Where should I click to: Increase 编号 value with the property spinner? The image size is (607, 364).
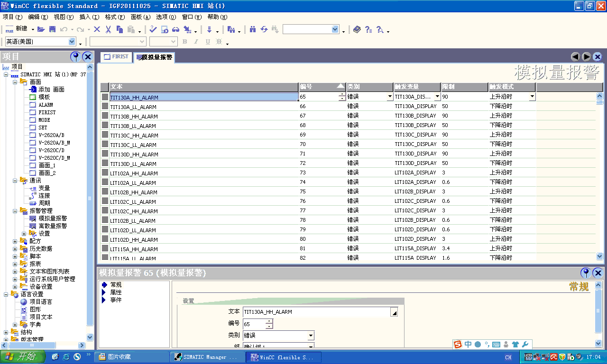(269, 321)
